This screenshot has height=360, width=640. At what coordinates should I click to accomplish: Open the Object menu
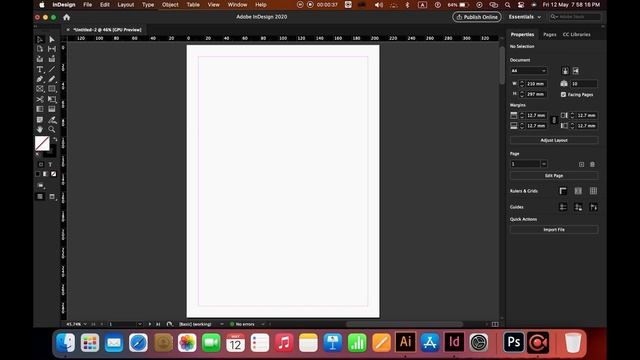pos(170,5)
